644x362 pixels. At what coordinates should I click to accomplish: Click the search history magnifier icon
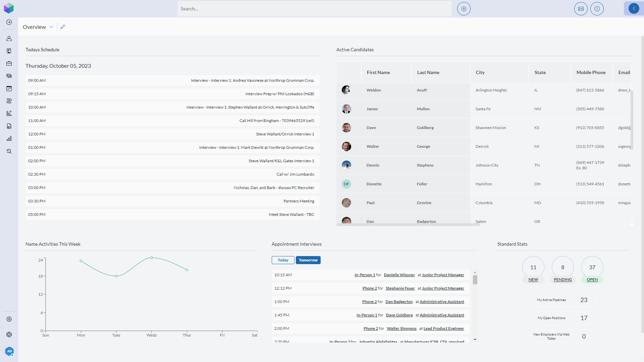point(9,151)
